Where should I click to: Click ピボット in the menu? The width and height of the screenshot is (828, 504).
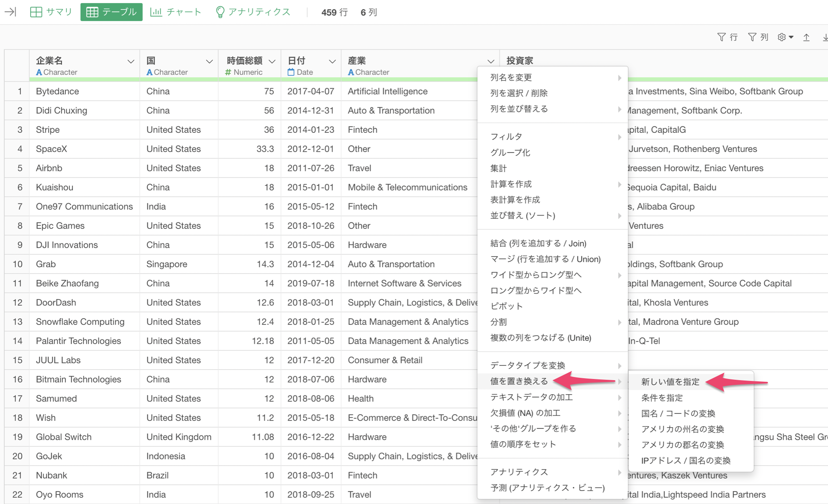552,306
